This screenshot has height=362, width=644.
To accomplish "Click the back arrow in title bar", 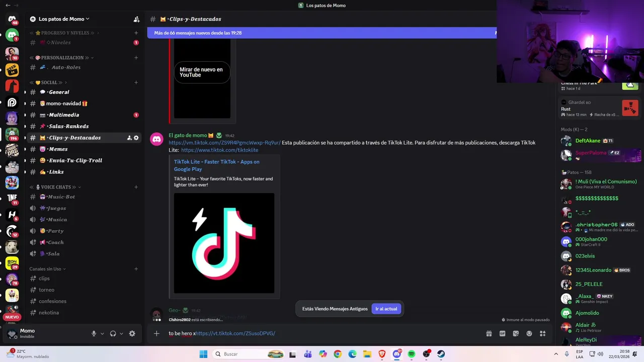I will coord(8,5).
